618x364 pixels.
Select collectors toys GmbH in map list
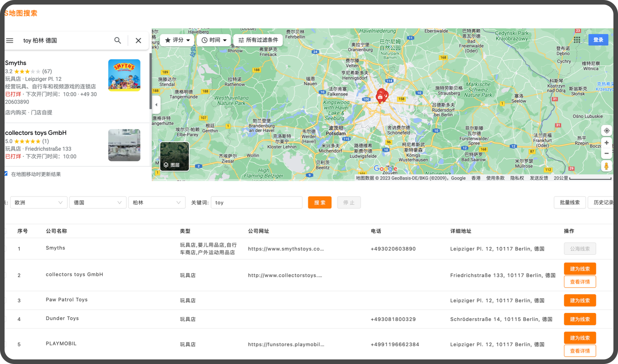(x=76, y=145)
